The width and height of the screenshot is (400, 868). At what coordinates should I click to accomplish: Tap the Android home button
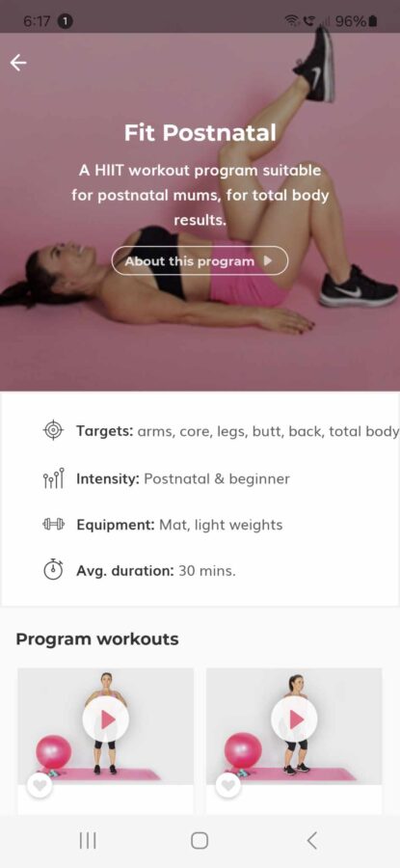200,841
